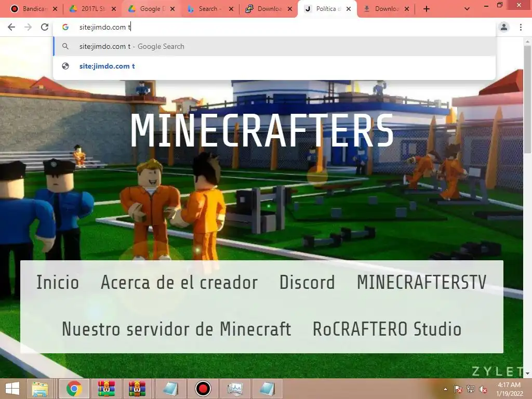Open the first notepad taskbar icon
532x399 pixels.
[x=170, y=389]
